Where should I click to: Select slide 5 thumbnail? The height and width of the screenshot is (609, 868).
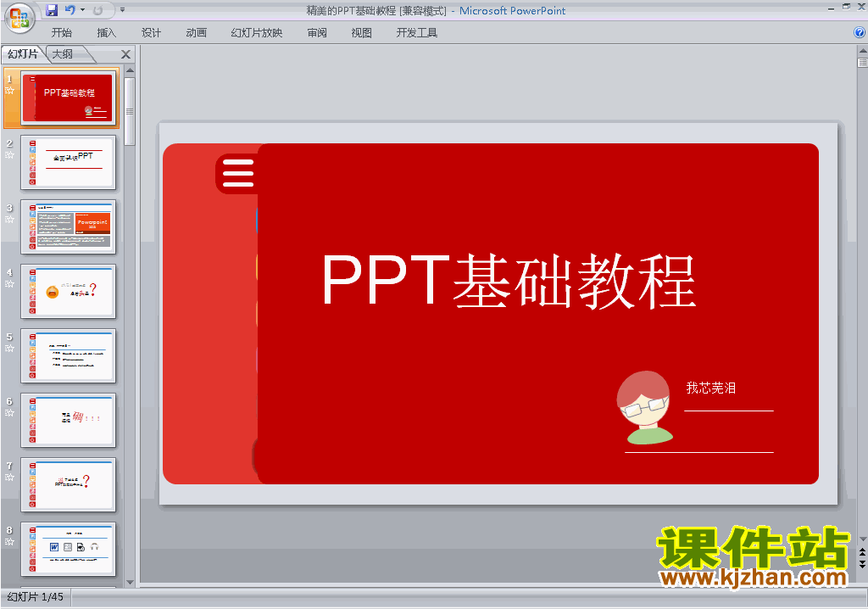68,355
